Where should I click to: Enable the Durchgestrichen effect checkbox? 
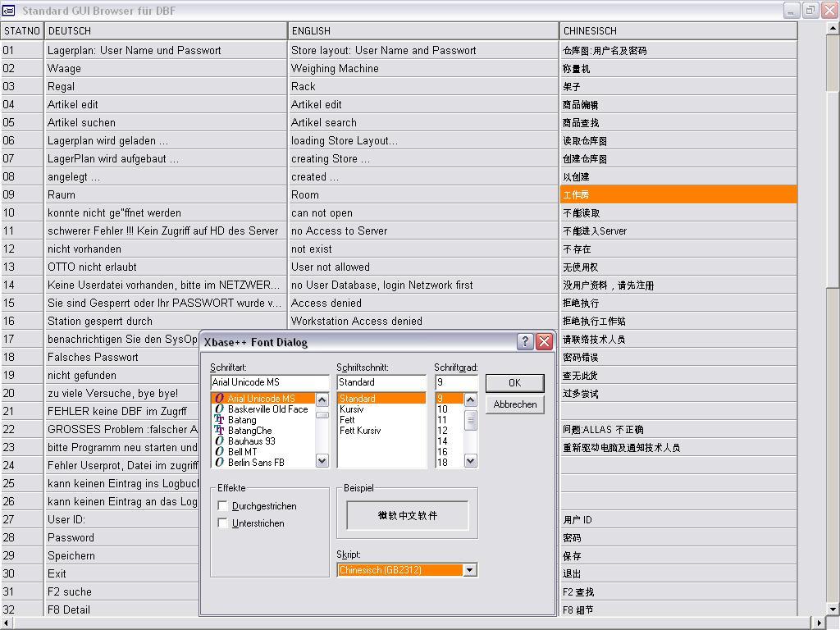coord(221,506)
